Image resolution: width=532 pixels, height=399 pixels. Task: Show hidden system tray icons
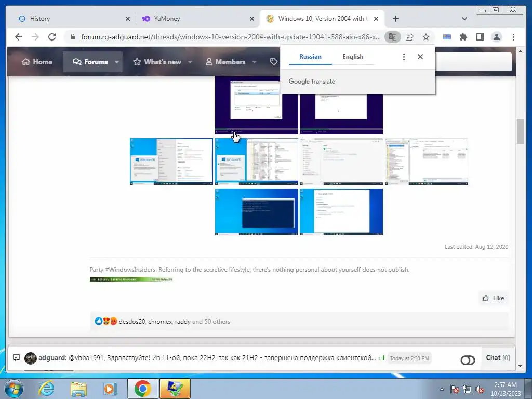click(x=442, y=389)
